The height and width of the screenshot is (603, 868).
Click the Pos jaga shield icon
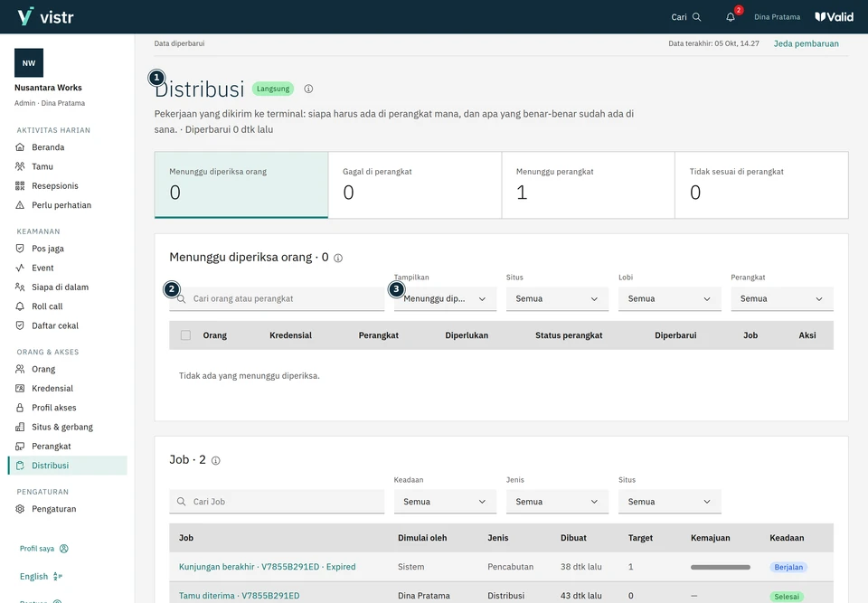click(20, 249)
